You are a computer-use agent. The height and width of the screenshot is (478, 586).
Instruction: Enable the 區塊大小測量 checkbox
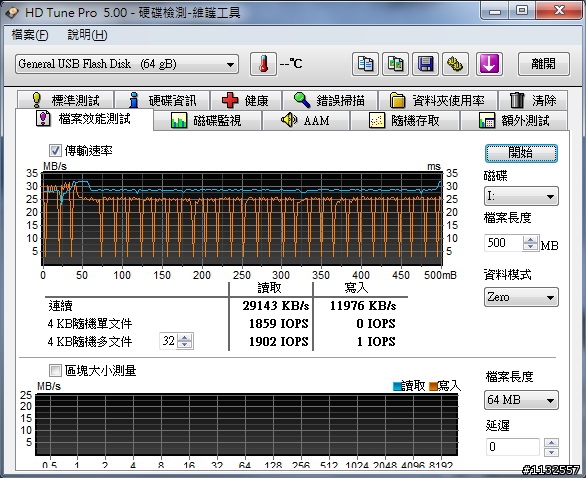[x=55, y=371]
